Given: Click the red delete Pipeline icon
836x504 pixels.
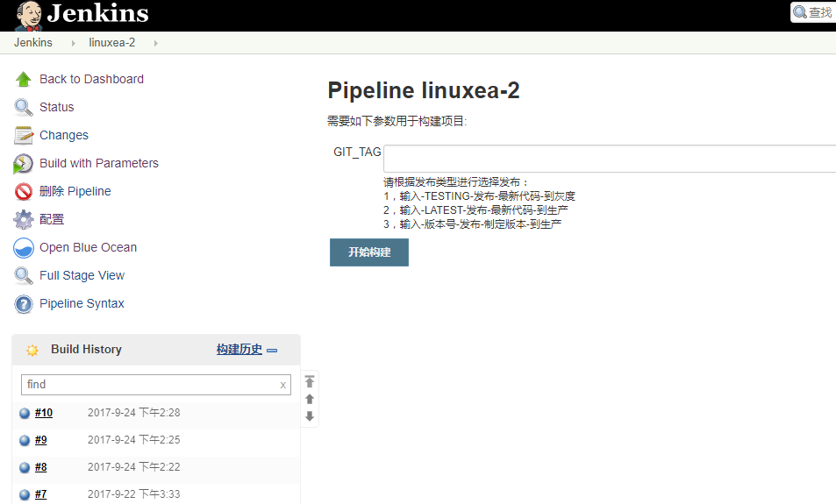Looking at the screenshot, I should pyautogui.click(x=24, y=191).
